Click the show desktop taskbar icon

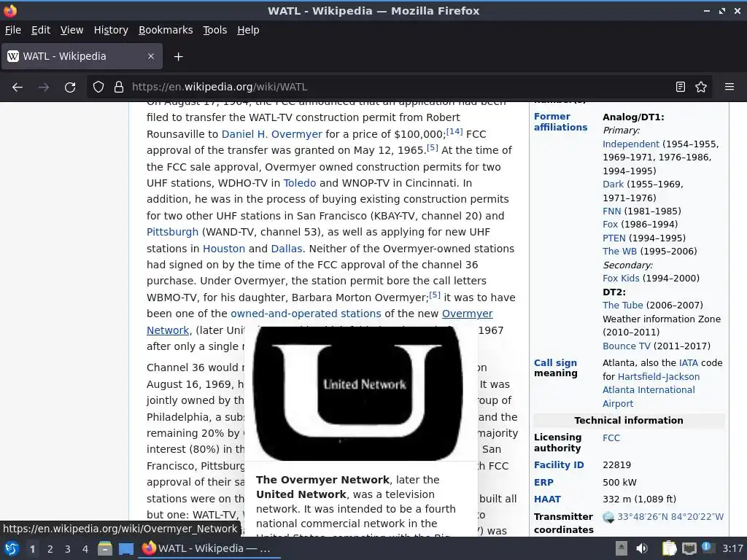click(126, 548)
